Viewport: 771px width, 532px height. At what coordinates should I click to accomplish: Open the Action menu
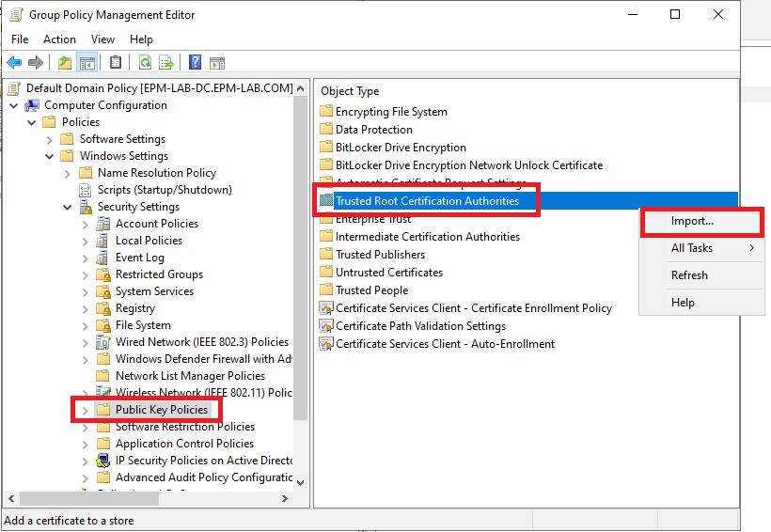click(59, 39)
